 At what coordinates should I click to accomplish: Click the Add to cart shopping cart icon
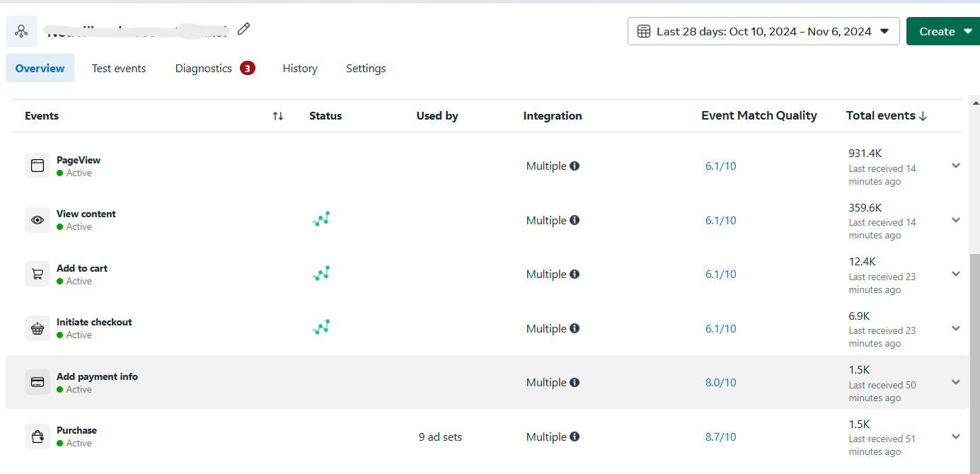pos(38,274)
